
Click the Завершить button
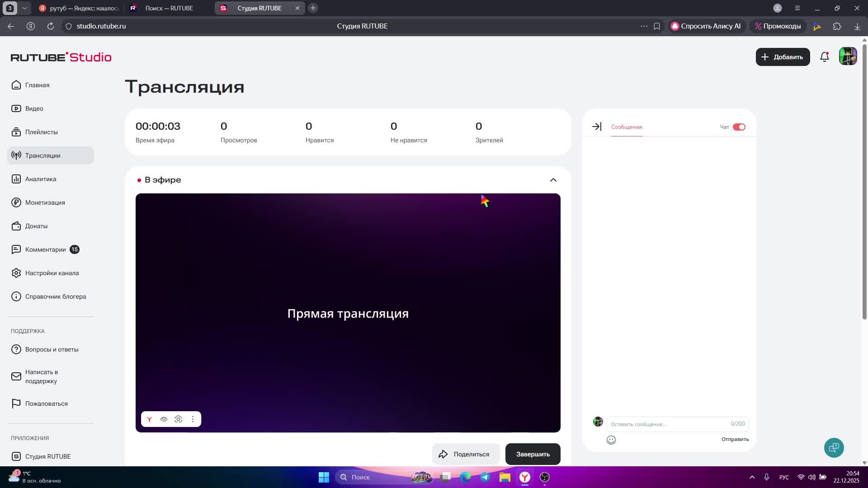533,454
